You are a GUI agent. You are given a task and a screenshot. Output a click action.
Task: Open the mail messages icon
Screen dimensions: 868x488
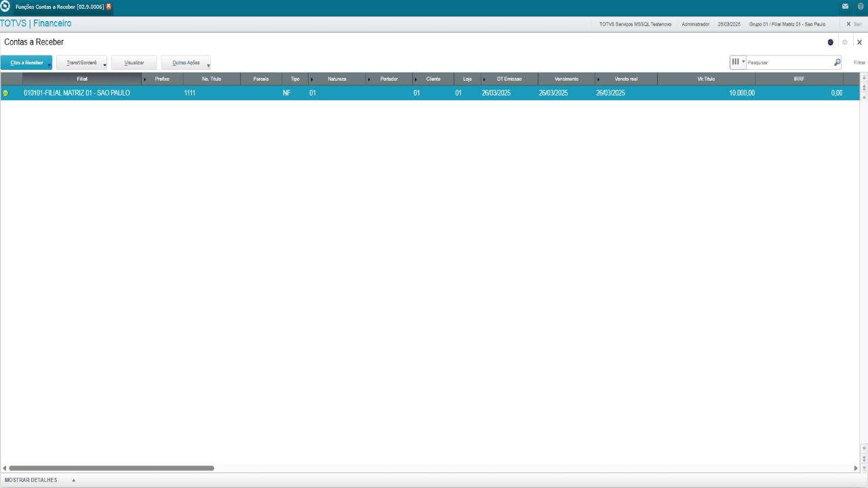click(x=845, y=6)
